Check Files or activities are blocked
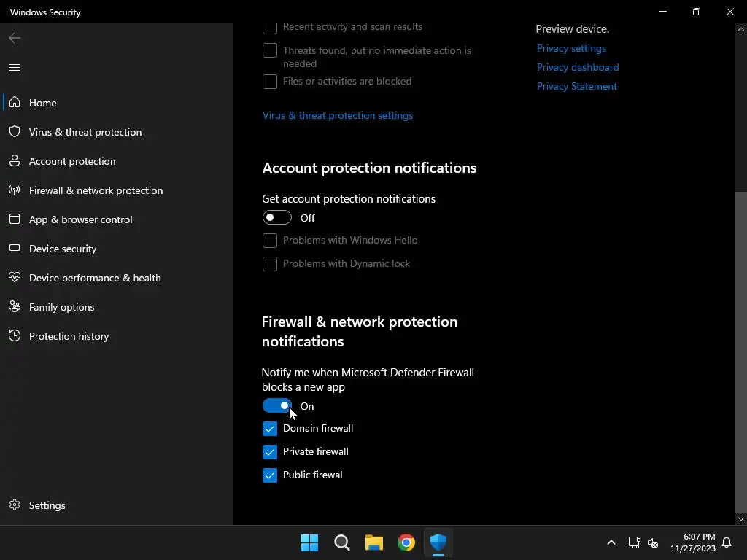747x560 pixels. [x=270, y=82]
